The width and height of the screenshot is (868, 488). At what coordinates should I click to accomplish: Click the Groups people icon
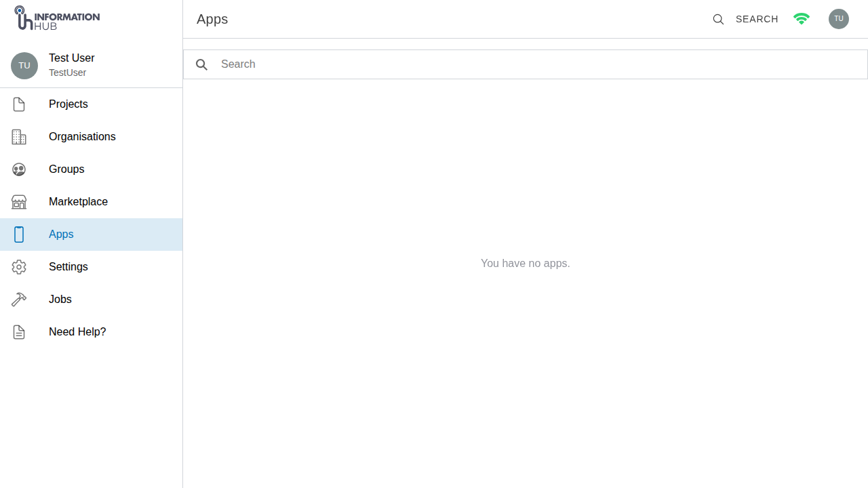coord(19,169)
